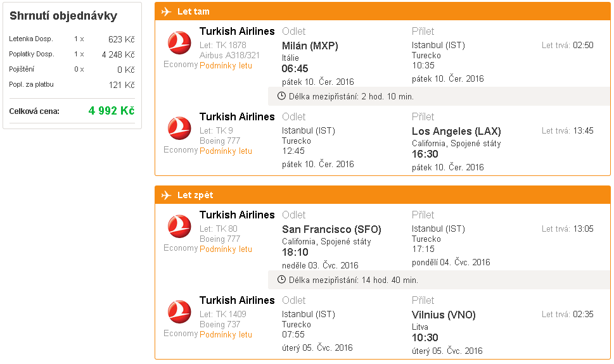Click the Let tam section header
Screen dimensions: 614x364
193,11
